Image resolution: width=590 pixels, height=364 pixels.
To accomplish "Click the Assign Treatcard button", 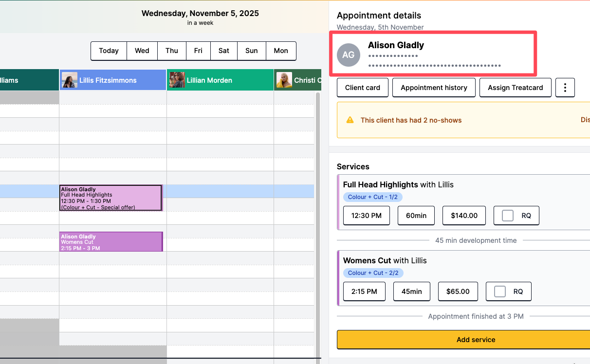I will [x=515, y=88].
